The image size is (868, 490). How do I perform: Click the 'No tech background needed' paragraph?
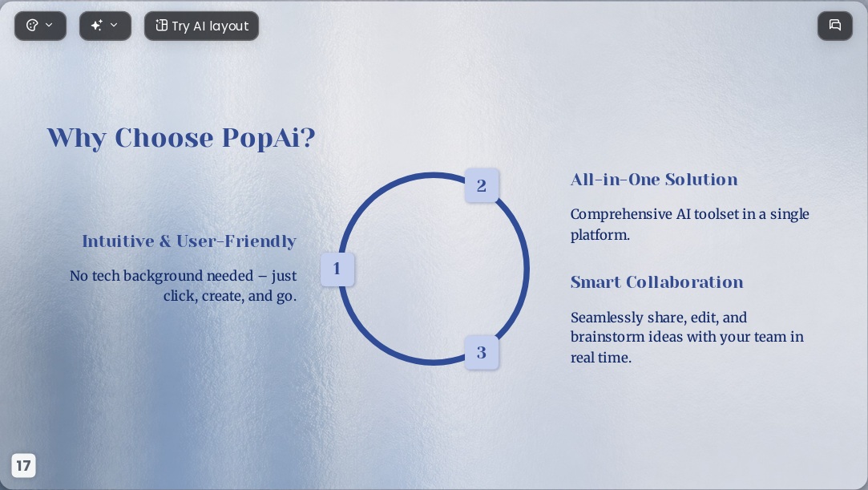(184, 285)
